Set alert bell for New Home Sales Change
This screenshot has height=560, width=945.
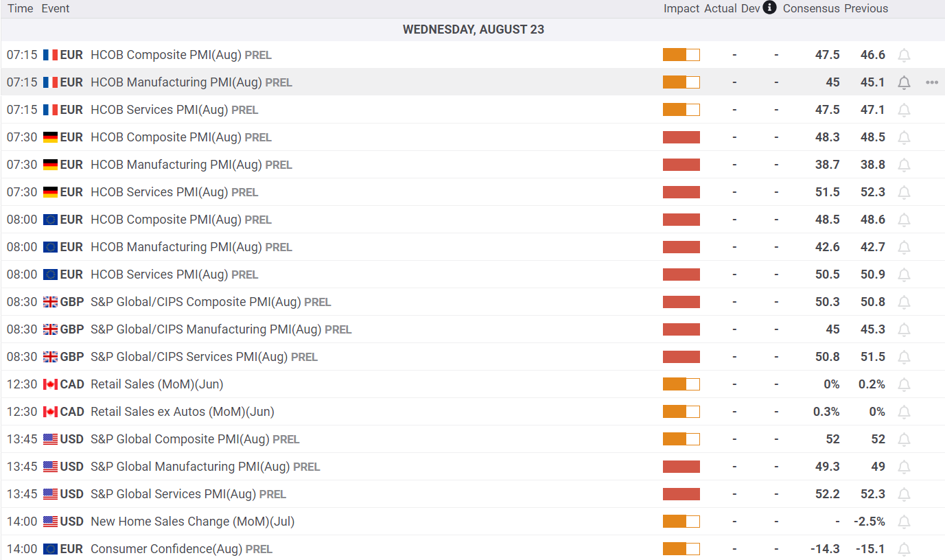point(905,522)
